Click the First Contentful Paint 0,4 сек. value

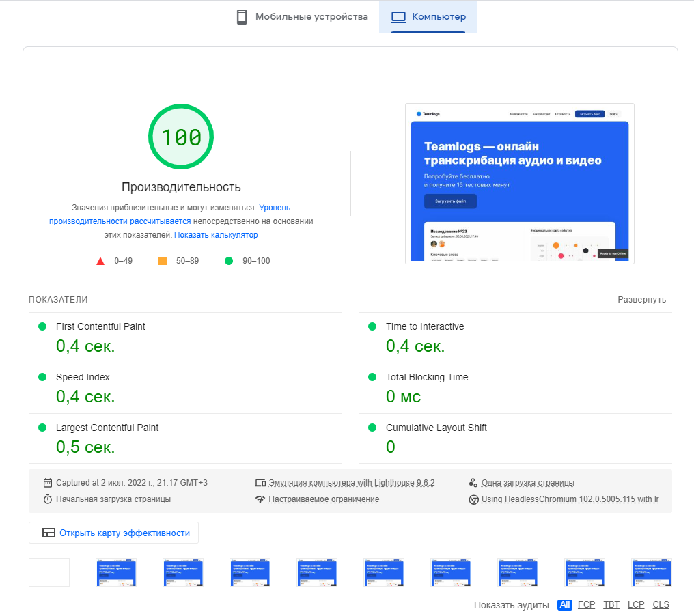coord(85,346)
